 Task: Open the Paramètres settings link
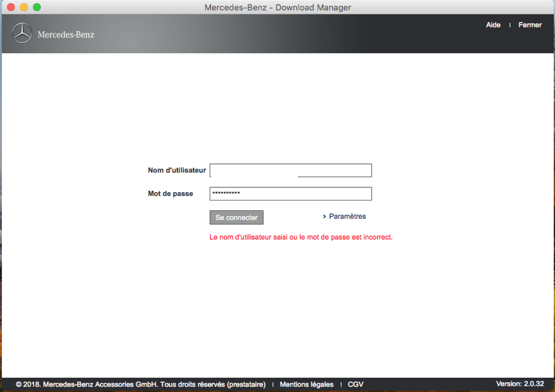[347, 216]
